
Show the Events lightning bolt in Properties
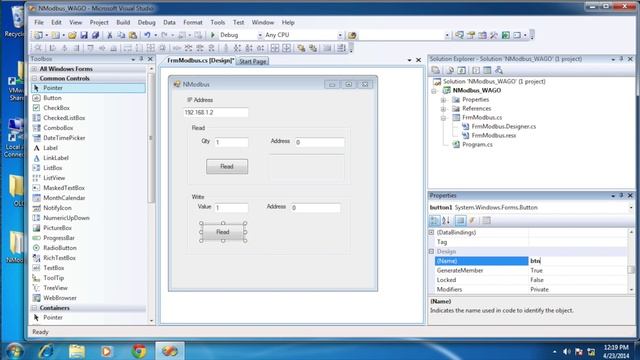click(x=473, y=221)
